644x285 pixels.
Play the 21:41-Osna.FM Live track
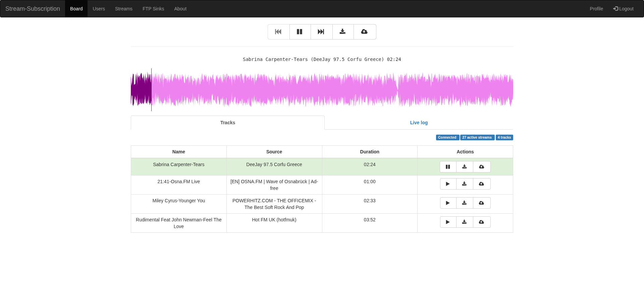pos(448,184)
